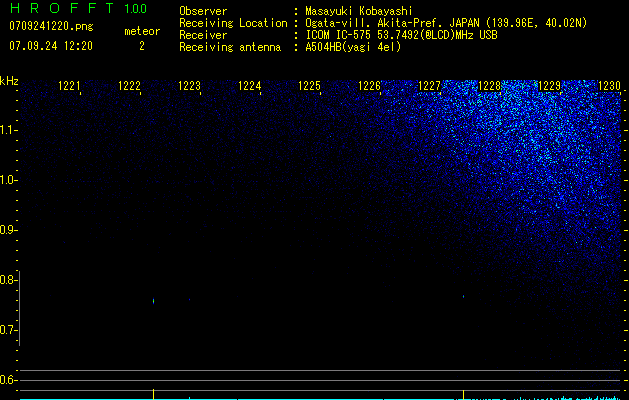The image size is (629, 400).
Task: Click the 1222 time axis label
Action: [129, 85]
